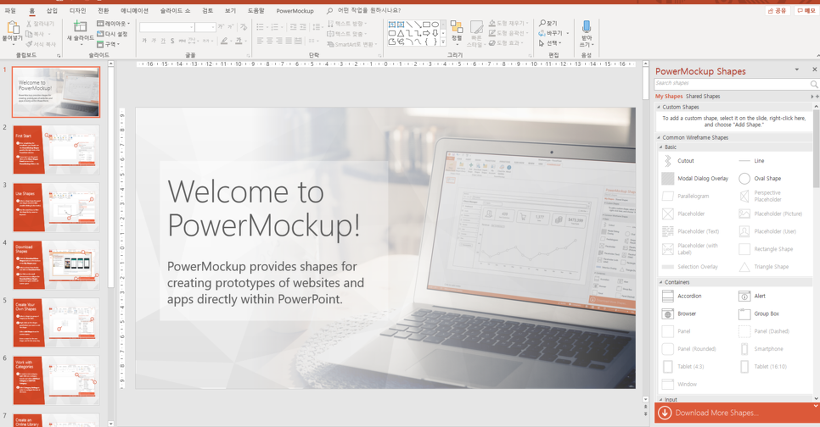Viewport: 820px width, 427px height.
Task: Click the 정렬 (Arrange) shapes icon
Action: [457, 28]
